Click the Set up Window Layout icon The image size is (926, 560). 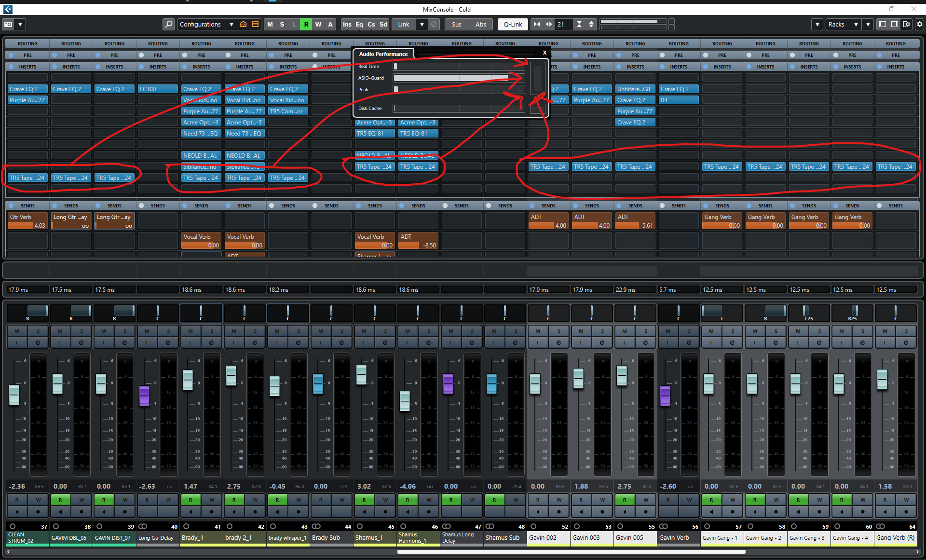coord(907,24)
